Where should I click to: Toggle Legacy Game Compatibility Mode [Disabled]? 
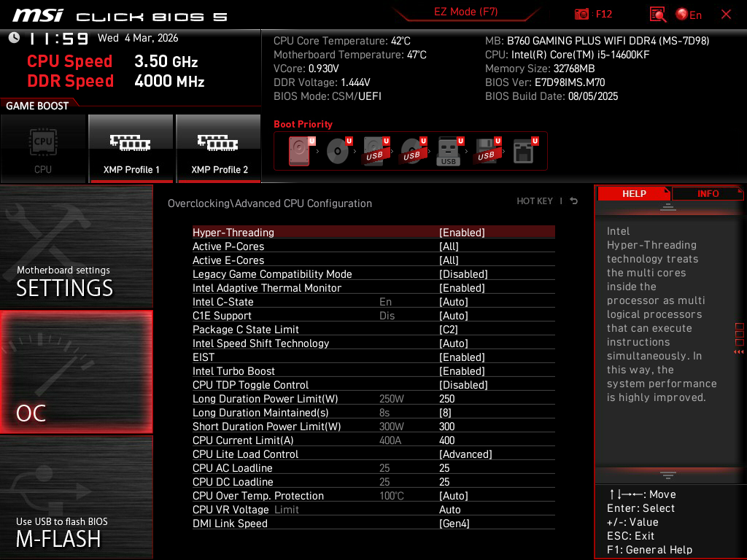point(463,274)
